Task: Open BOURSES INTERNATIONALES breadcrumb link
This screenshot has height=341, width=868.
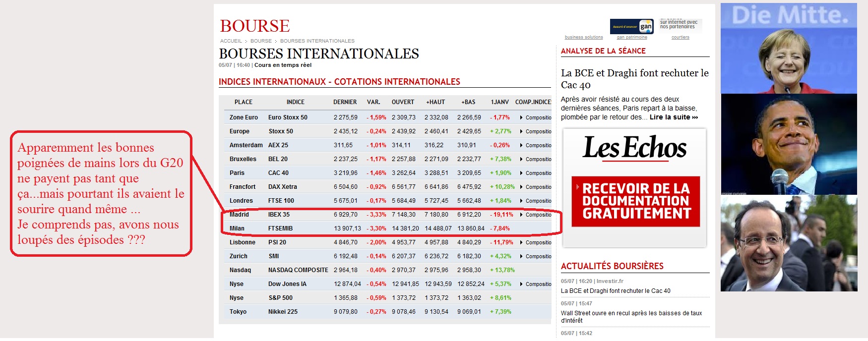Action: [x=317, y=41]
